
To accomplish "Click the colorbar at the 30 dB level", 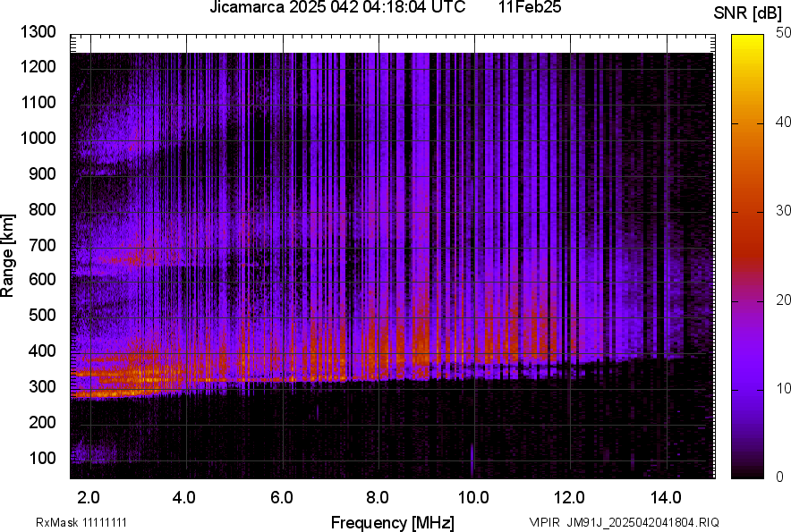I will click(x=747, y=211).
